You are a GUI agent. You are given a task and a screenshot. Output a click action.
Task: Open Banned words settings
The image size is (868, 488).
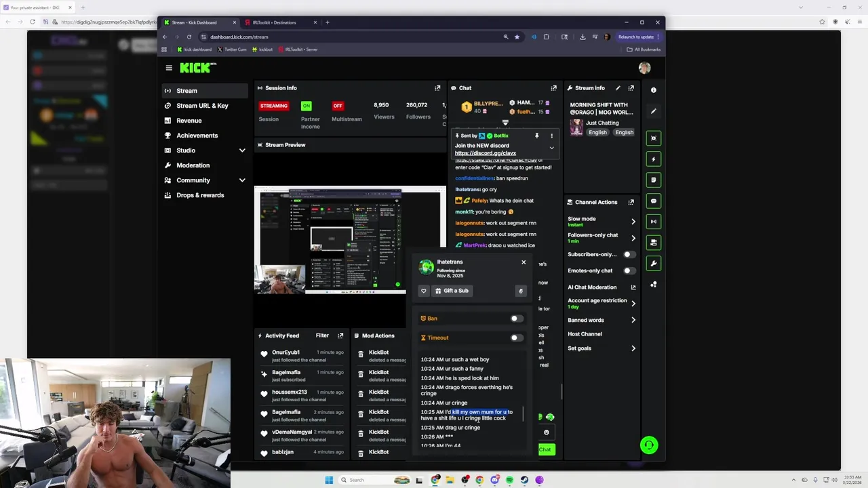point(601,320)
